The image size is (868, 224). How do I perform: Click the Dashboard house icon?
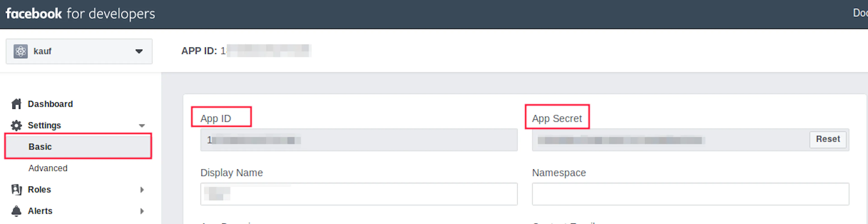click(x=16, y=104)
